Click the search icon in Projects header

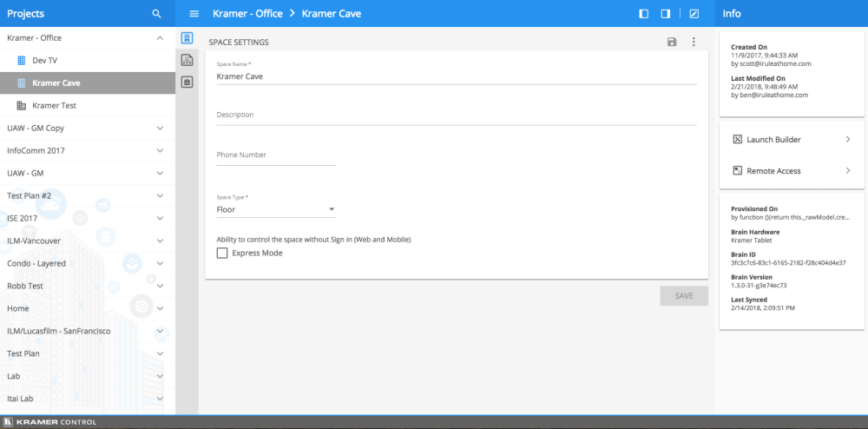[156, 14]
